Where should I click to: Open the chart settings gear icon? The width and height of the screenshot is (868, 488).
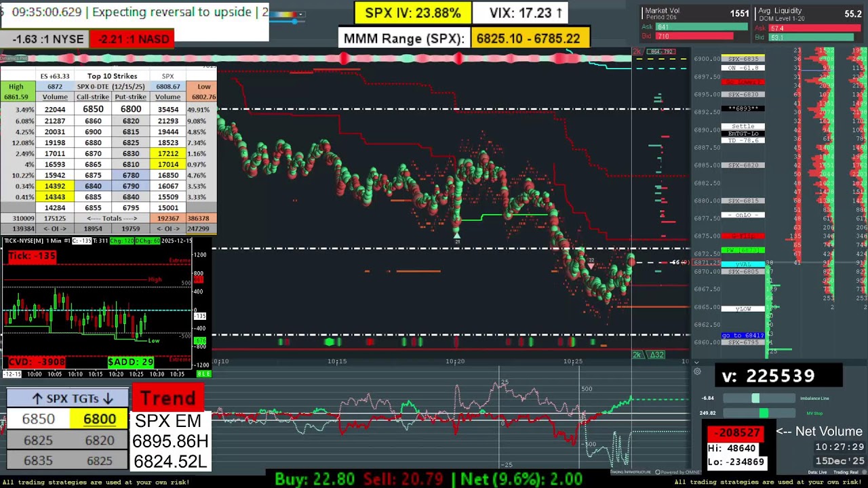pos(696,371)
